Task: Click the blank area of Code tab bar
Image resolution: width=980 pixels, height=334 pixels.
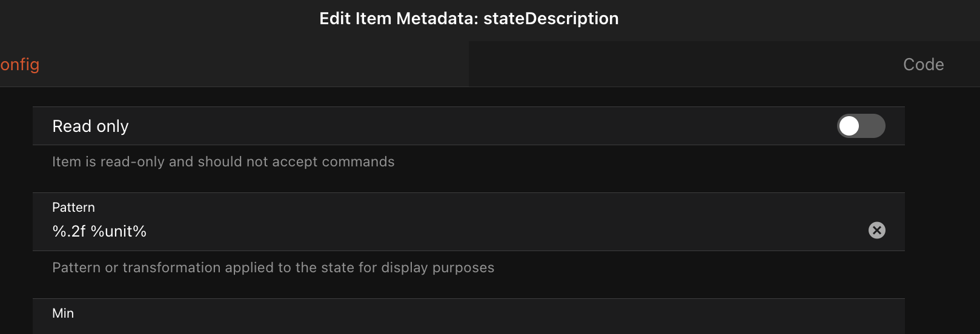Action: [684, 64]
